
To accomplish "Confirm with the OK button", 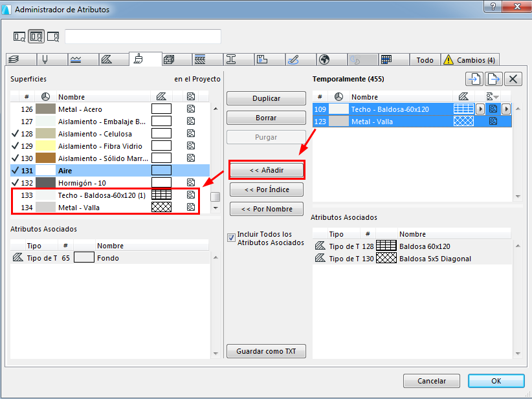I will tap(496, 381).
